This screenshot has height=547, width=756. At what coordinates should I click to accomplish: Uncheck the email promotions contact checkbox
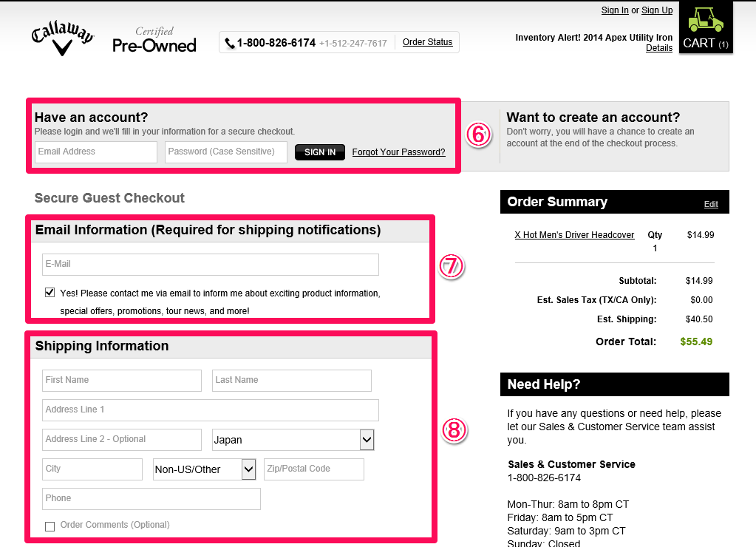[x=50, y=292]
